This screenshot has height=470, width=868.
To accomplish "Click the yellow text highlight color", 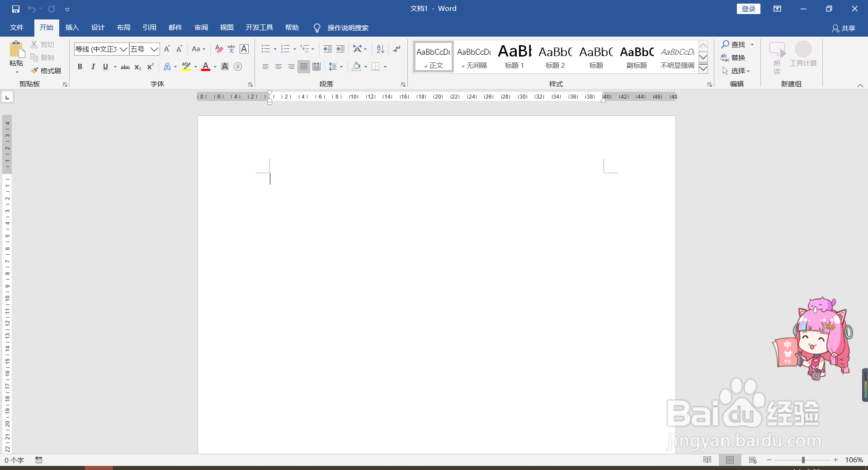I will point(186,66).
